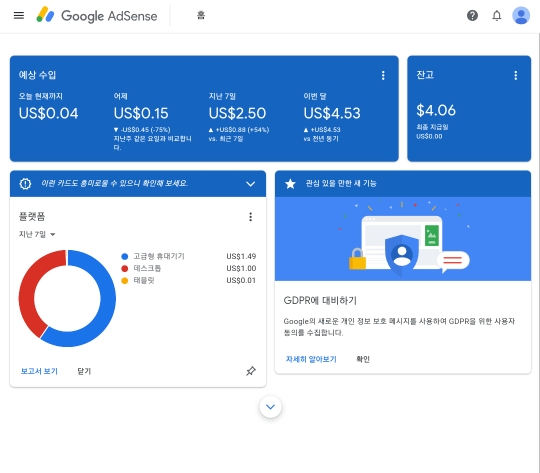The height and width of the screenshot is (473, 540).
Task: Click the 데스크톱 legend label
Action: [147, 268]
